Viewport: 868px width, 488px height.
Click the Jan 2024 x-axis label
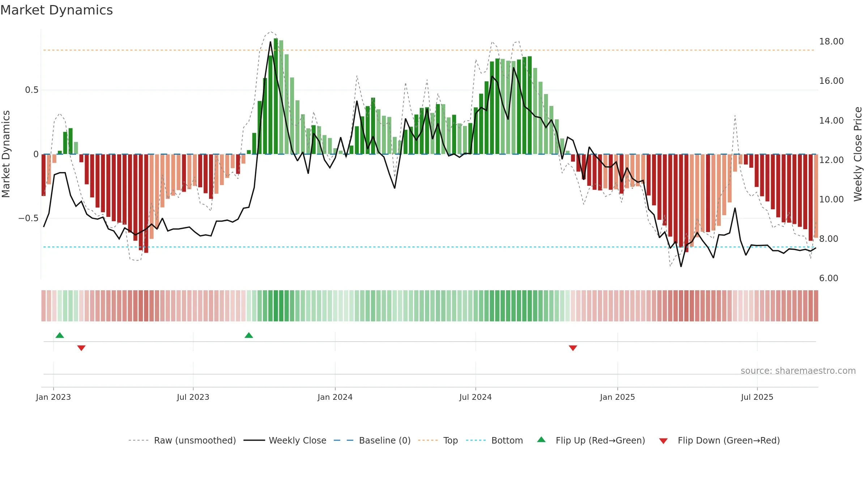coord(335,397)
